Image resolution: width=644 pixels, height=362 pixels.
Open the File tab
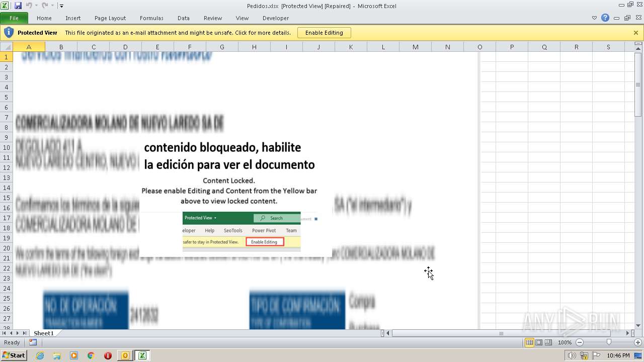(14, 18)
